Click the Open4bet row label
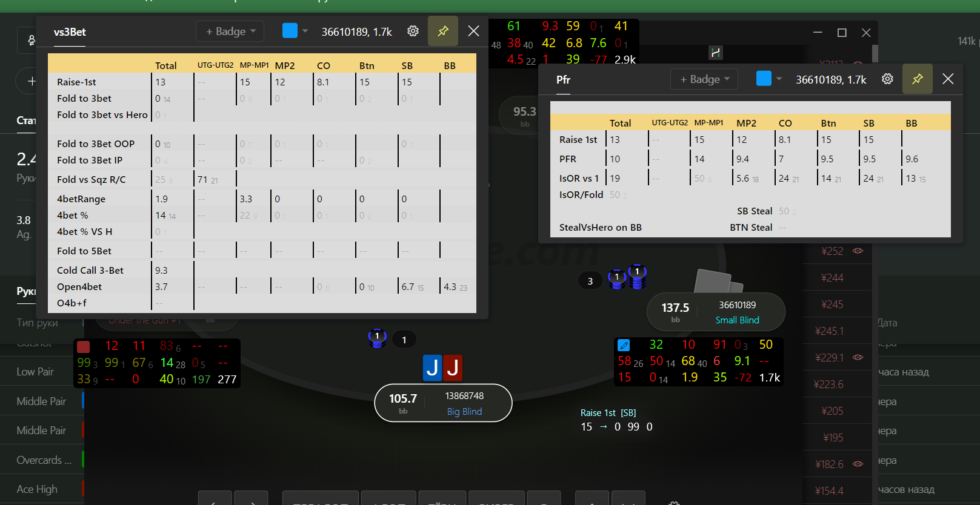The width and height of the screenshot is (980, 505). pos(79,287)
